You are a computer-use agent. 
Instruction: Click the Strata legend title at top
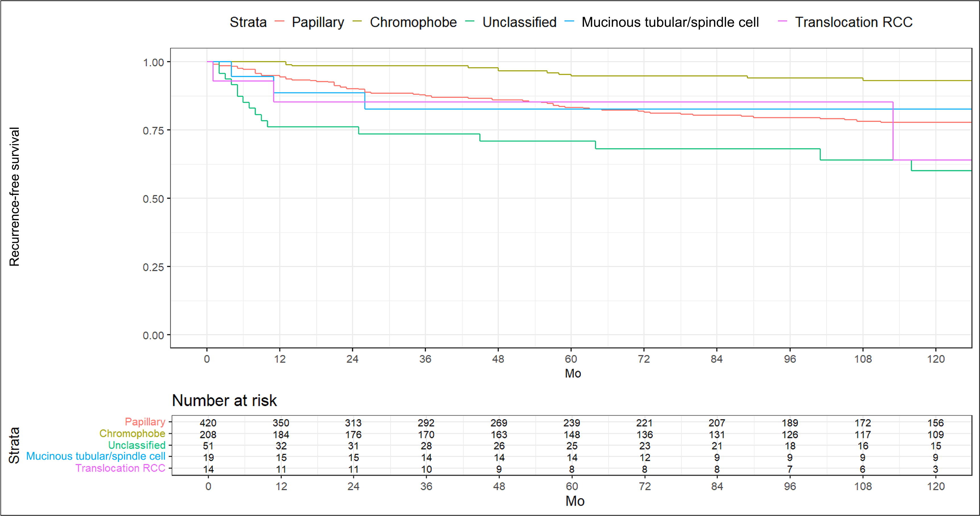point(248,22)
